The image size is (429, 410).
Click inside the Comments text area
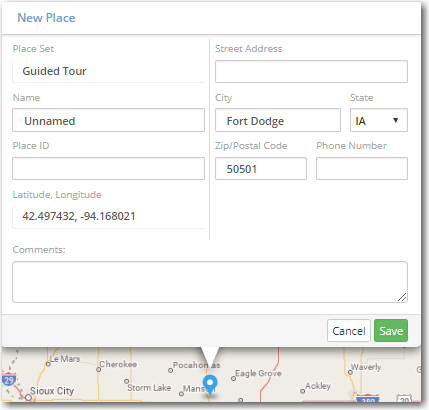(210, 282)
